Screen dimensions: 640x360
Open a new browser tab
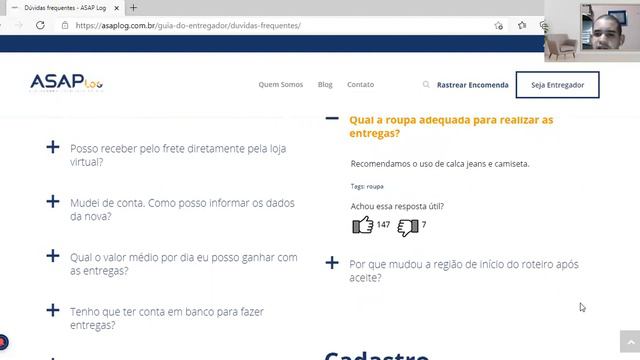133,7
